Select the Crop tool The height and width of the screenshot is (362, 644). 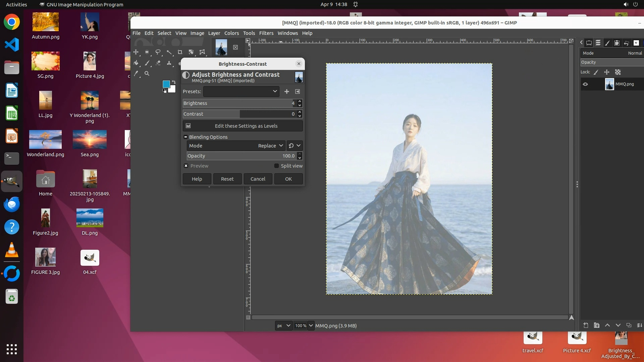pyautogui.click(x=180, y=52)
